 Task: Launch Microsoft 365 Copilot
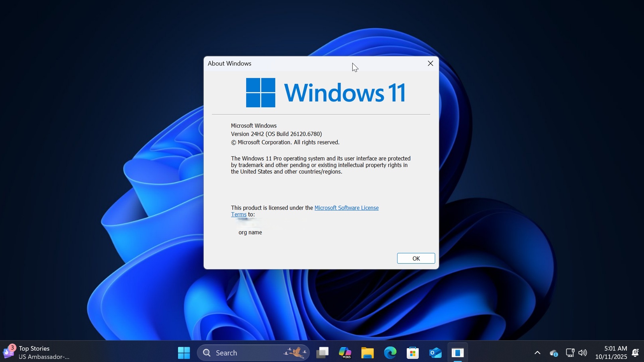(x=345, y=353)
